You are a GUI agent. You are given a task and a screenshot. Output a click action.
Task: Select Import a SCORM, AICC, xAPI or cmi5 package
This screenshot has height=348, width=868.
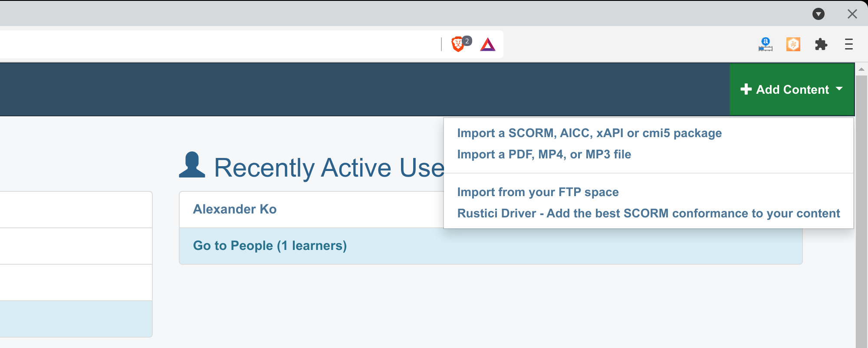click(589, 133)
